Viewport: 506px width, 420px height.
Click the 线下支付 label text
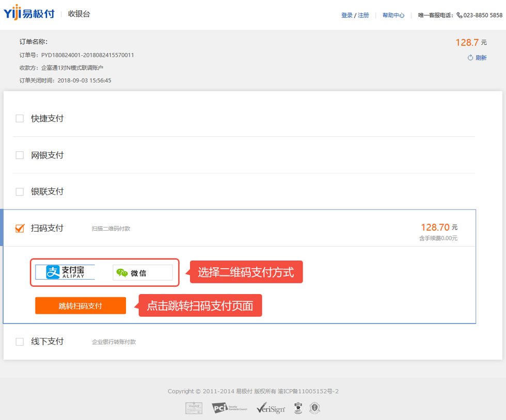[47, 342]
